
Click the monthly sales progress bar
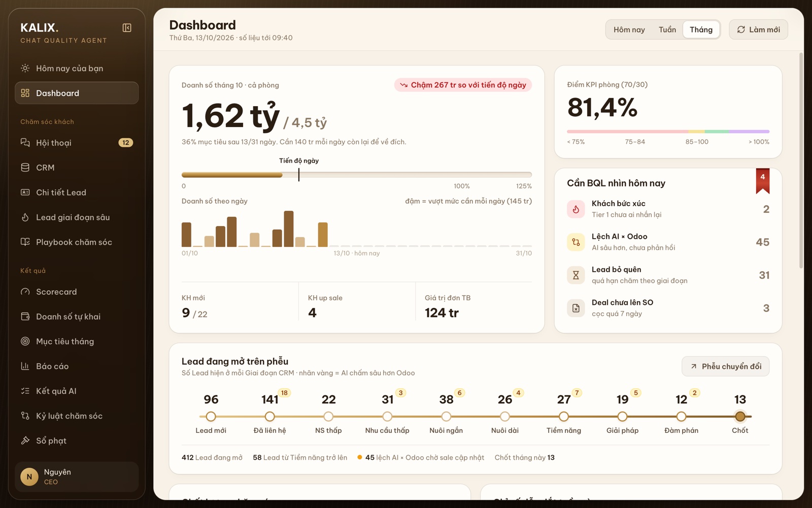point(357,175)
